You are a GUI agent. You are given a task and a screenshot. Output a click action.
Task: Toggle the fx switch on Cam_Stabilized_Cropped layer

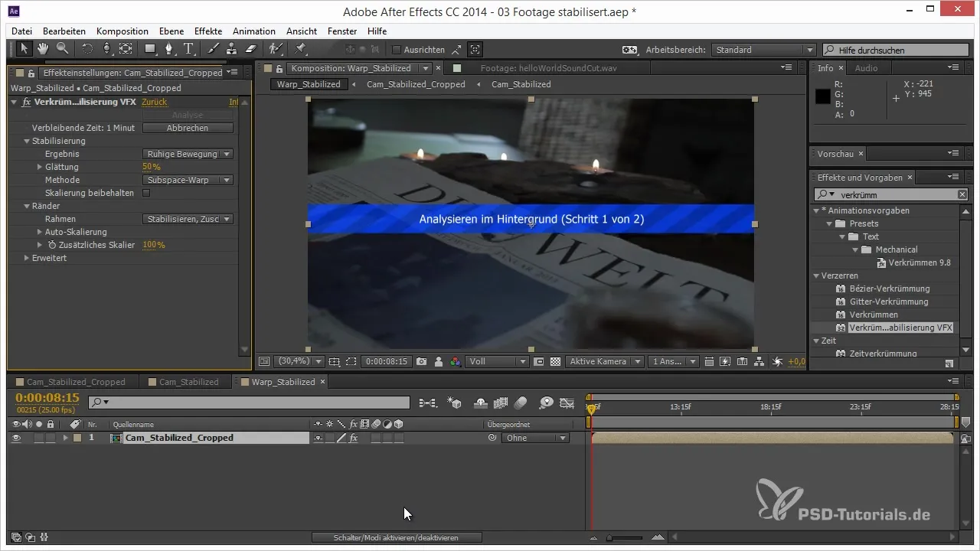coord(354,439)
